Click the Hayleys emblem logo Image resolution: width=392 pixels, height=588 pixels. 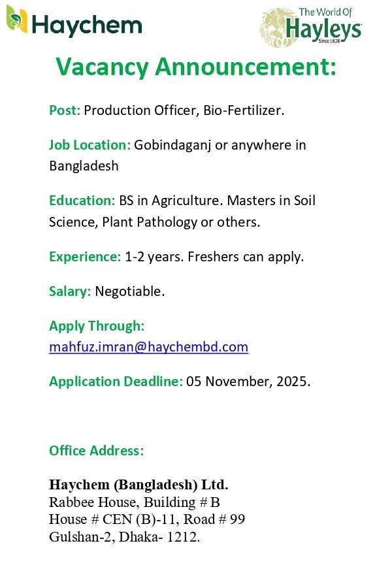point(280,28)
